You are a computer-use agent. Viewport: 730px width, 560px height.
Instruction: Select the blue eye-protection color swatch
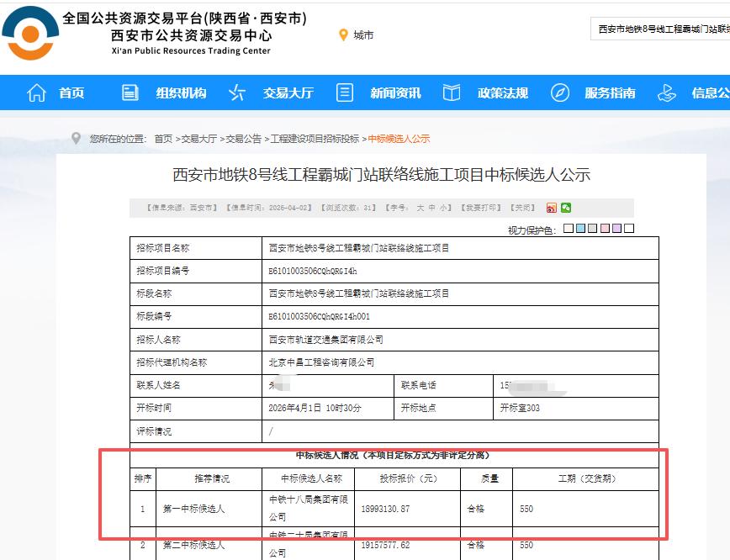click(x=580, y=228)
